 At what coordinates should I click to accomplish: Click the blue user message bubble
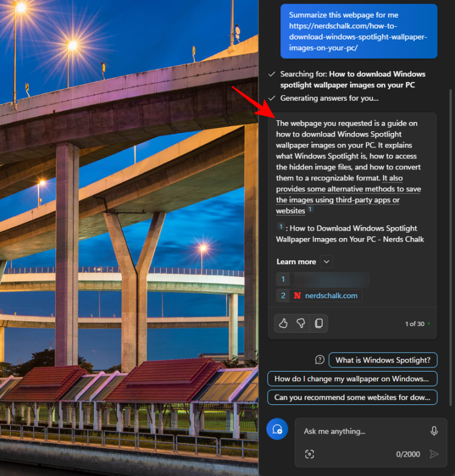click(359, 31)
